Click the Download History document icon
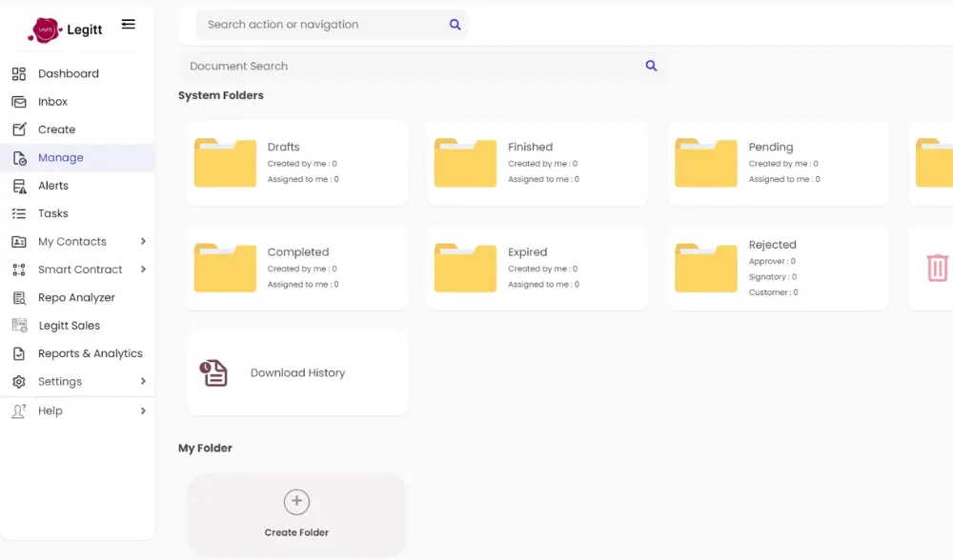The height and width of the screenshot is (560, 953). pos(213,372)
